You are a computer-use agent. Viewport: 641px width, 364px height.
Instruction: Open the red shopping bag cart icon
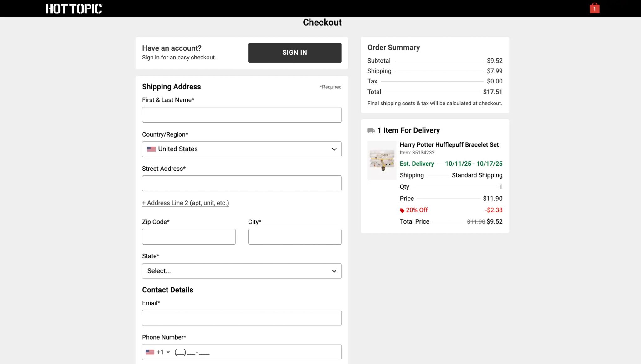tap(594, 8)
